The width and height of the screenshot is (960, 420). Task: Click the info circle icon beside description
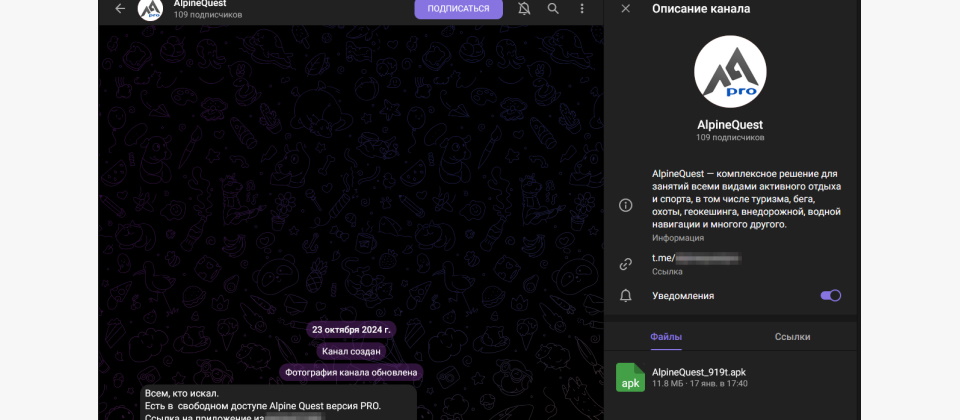point(626,206)
